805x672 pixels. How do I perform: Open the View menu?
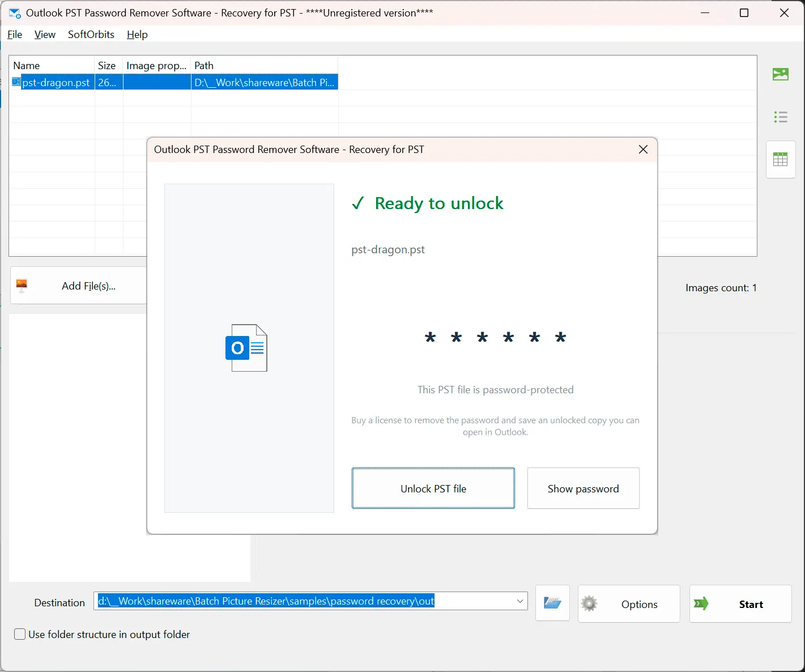click(x=45, y=35)
